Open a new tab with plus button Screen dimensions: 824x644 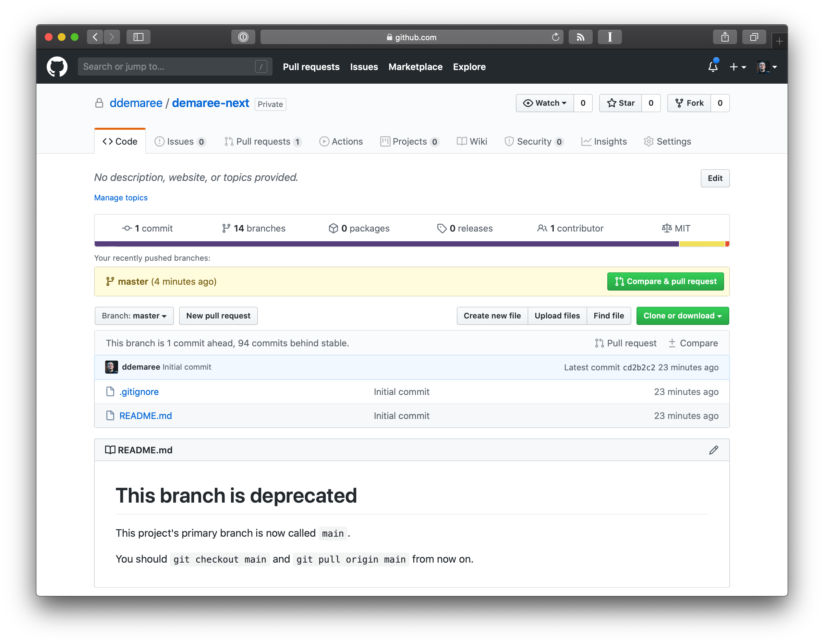coord(780,41)
